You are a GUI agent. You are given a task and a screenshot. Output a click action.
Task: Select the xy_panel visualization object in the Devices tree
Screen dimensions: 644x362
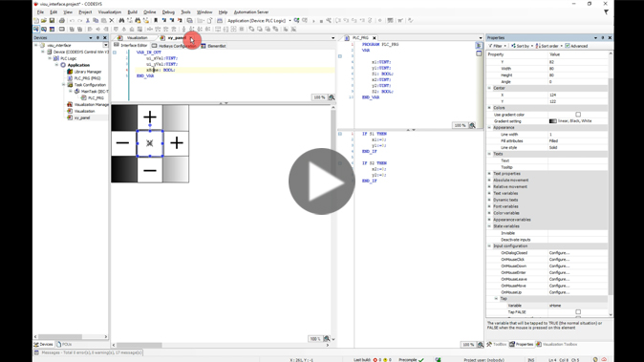[x=82, y=117]
